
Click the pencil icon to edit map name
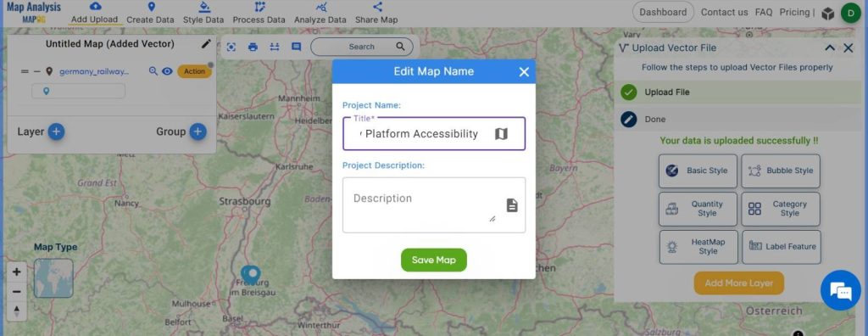coord(206,43)
